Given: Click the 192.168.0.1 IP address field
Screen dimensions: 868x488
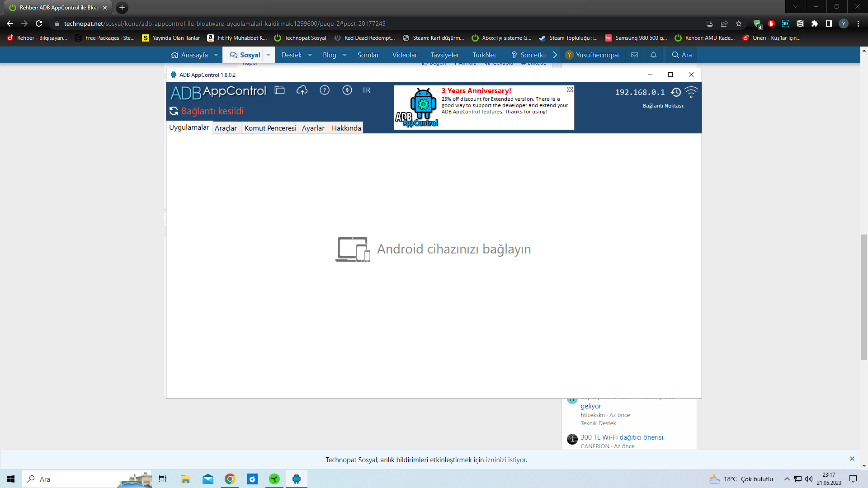Looking at the screenshot, I should [640, 92].
